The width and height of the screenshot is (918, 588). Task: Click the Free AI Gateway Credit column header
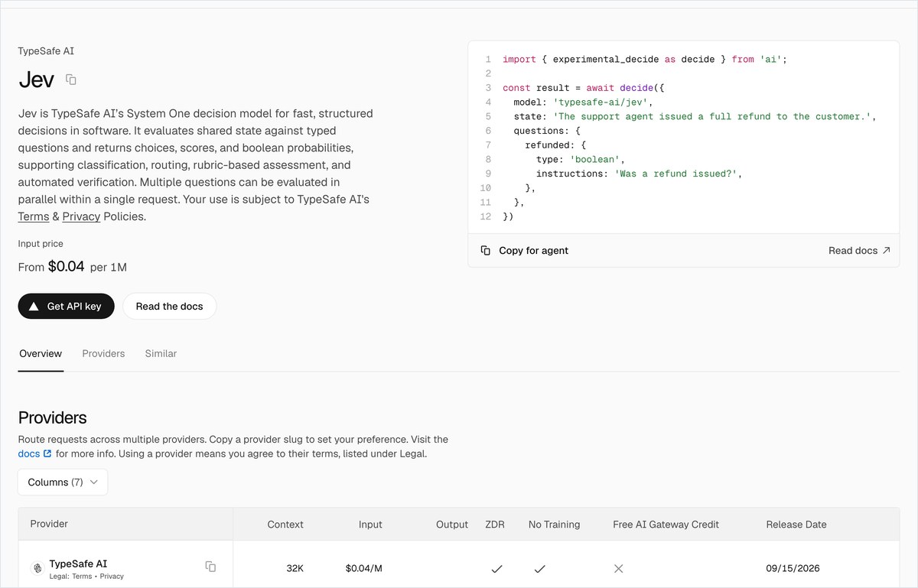pyautogui.click(x=666, y=525)
